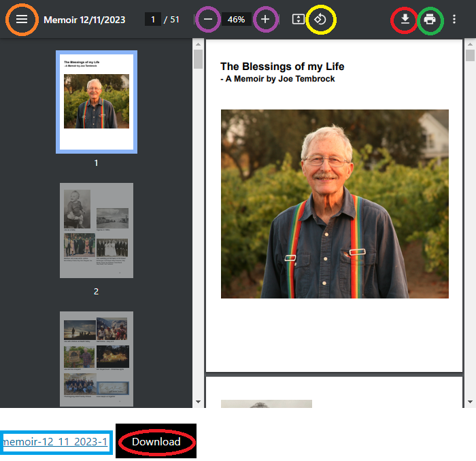
Task: Toggle the sidebar with the hamburger menu icon
Action: tap(22, 19)
